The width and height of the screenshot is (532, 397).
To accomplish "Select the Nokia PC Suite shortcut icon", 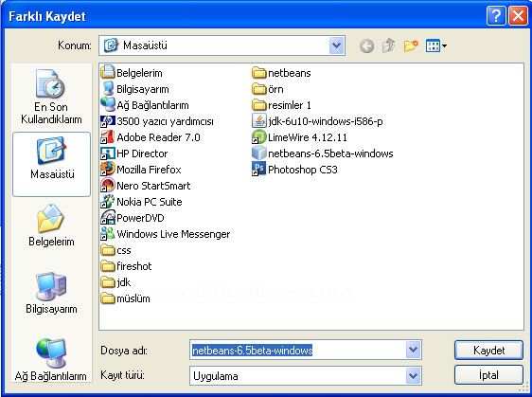I will (x=108, y=202).
